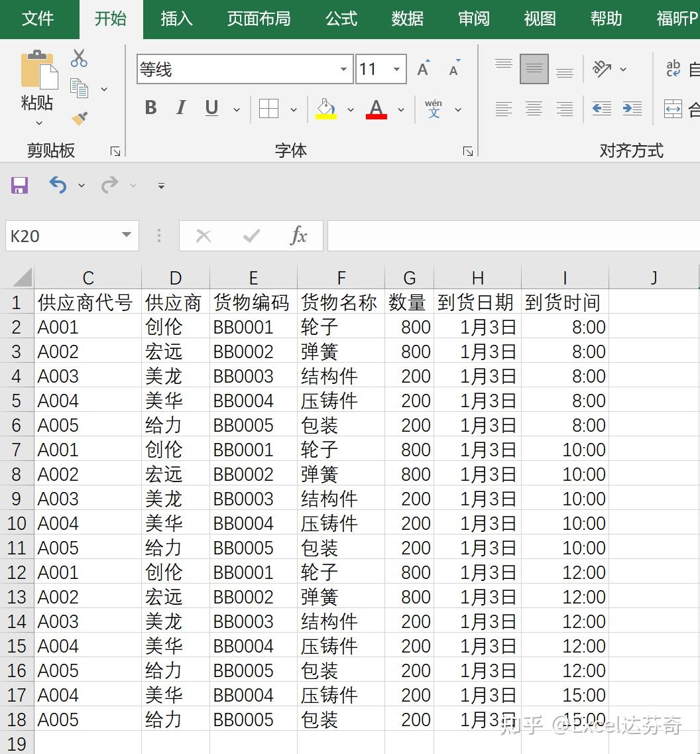This screenshot has width=700, height=754.
Task: Select the Cut (scissors) tool
Action: [79, 58]
